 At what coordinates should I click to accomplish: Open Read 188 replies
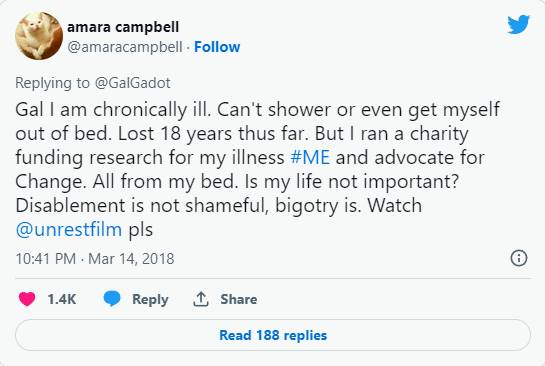tap(273, 335)
